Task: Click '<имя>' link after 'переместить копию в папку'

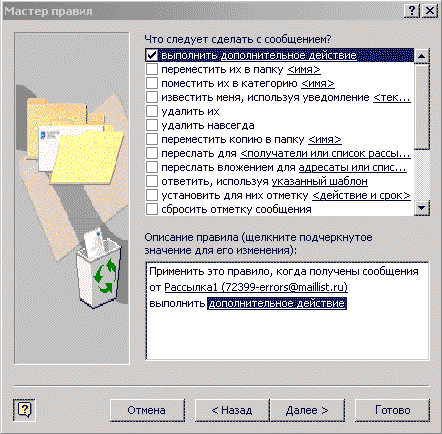Action: pos(325,139)
